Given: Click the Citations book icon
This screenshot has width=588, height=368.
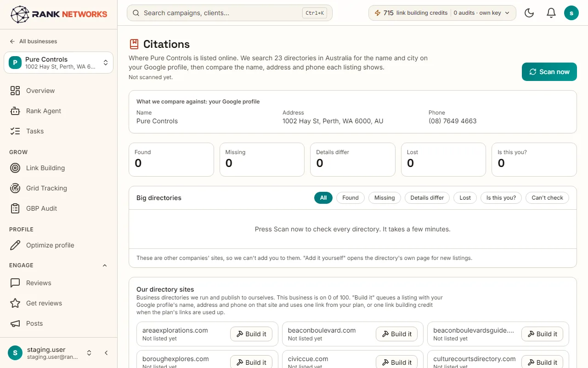Looking at the screenshot, I should pos(134,44).
